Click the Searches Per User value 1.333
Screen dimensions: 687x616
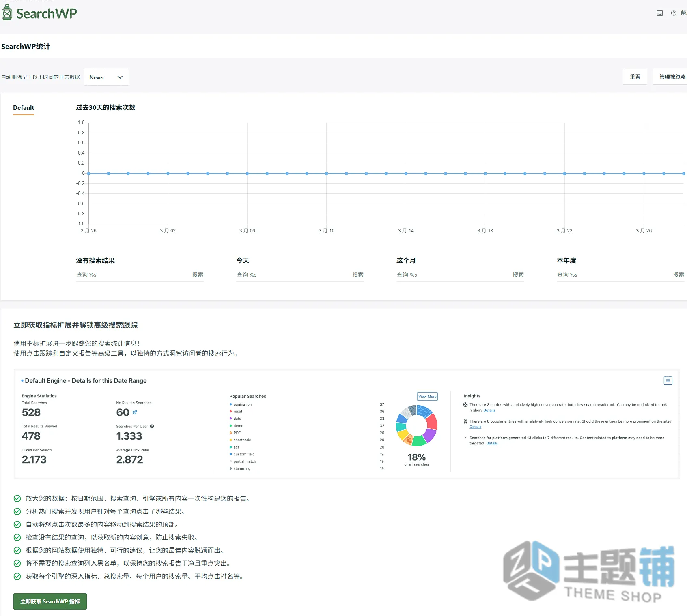tap(129, 436)
